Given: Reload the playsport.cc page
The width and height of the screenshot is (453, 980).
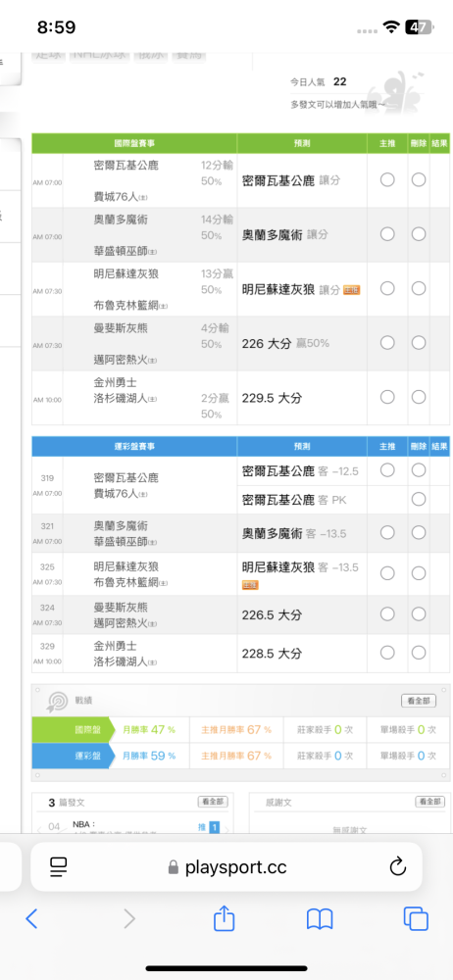Looking at the screenshot, I should pos(398,866).
